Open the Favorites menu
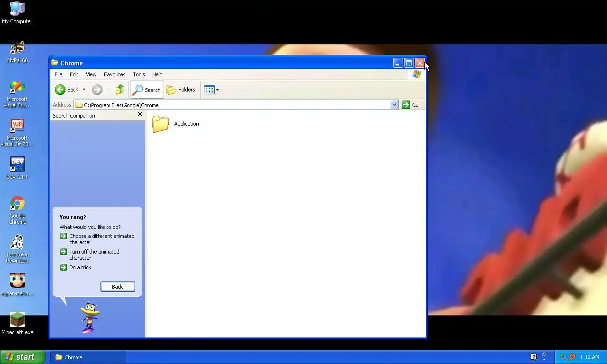 click(x=115, y=74)
